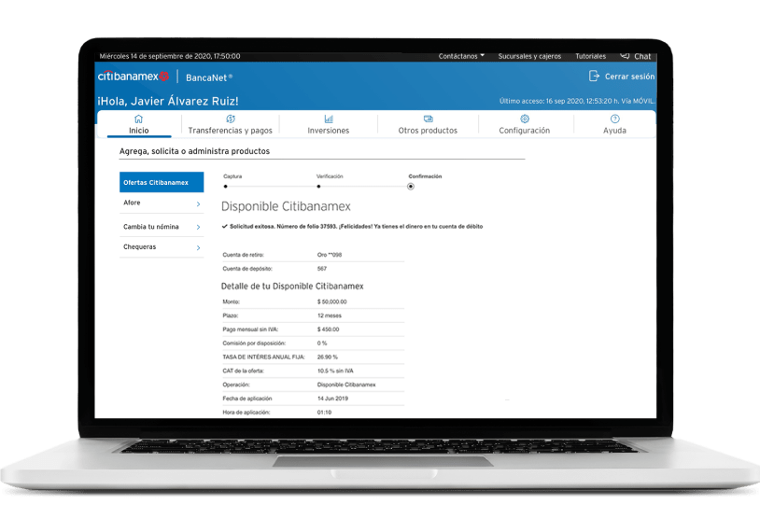Open the Inicio tab

click(x=138, y=124)
